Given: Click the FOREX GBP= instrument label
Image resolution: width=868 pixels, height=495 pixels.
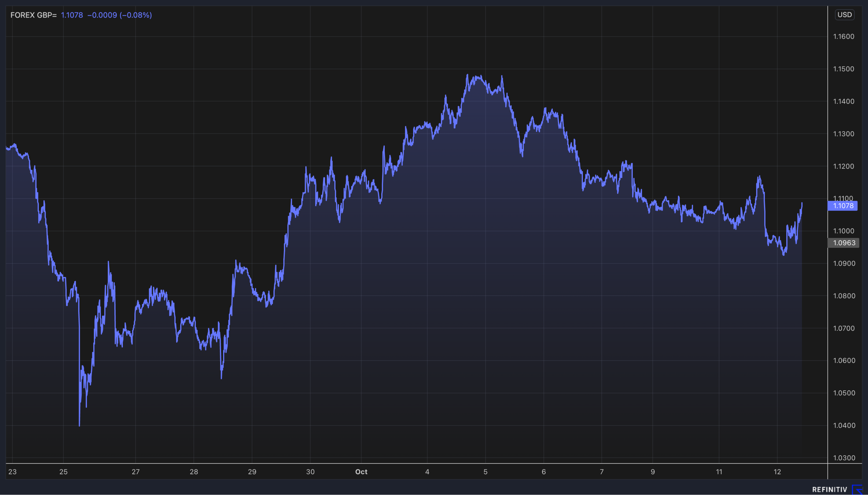Looking at the screenshot, I should coord(33,15).
